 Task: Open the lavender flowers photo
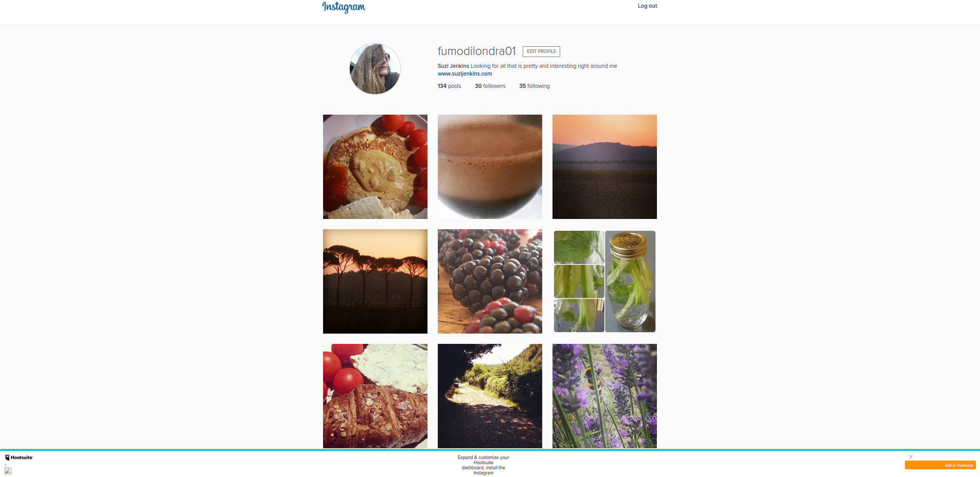click(604, 396)
